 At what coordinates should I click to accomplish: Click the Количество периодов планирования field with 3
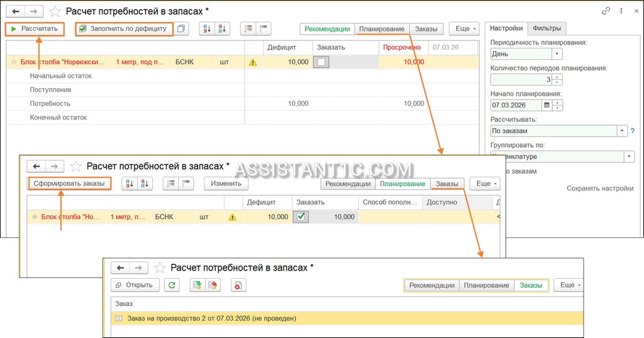coord(521,79)
